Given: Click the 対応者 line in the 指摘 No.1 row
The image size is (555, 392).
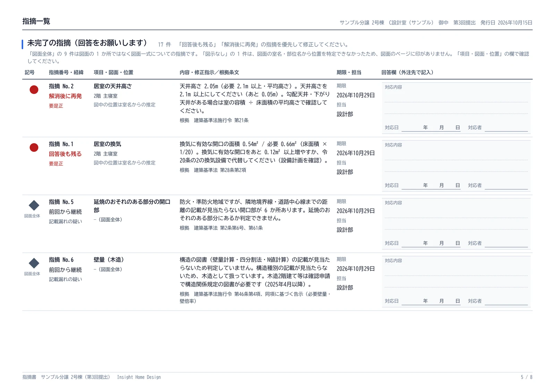Looking at the screenshot, I should pos(506,186).
